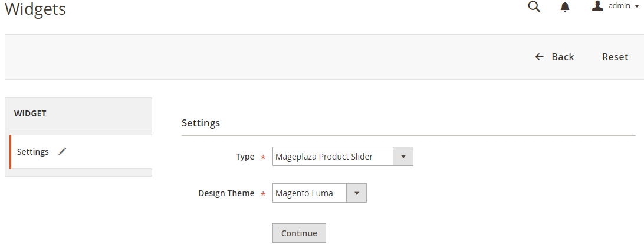Screen dimensions: 644x244
Task: Open the search magnifier icon
Action: pyautogui.click(x=534, y=6)
